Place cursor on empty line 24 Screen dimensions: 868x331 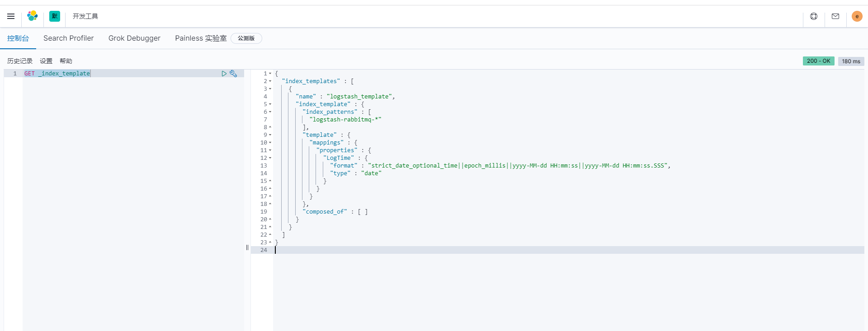[x=569, y=250]
